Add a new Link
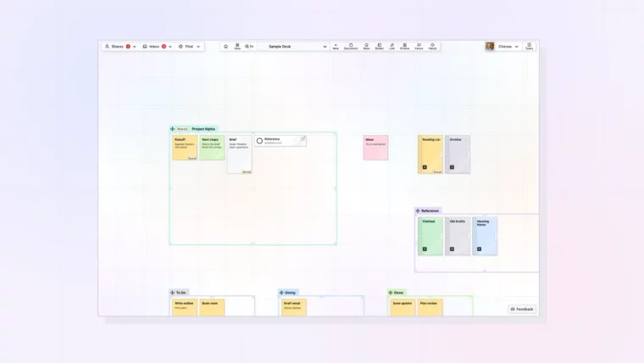This screenshot has width=644, height=363. click(391, 47)
